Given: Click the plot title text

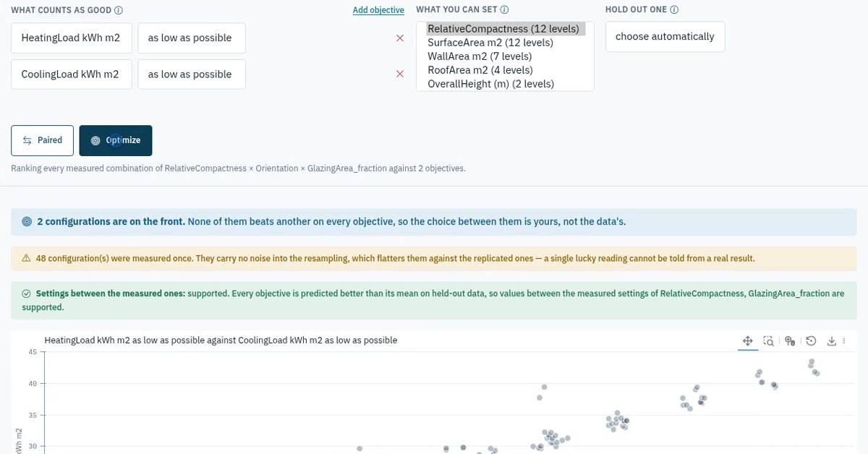Looking at the screenshot, I should click(x=221, y=340).
